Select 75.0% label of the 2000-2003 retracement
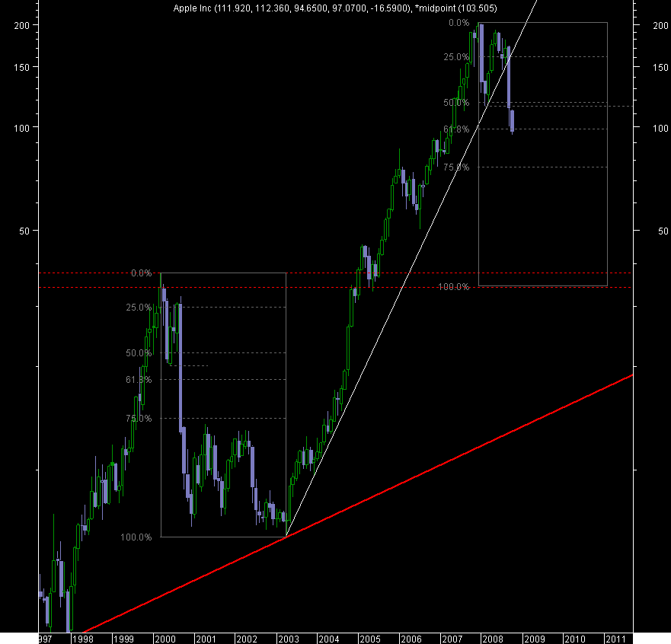The image size is (671, 644). point(139,419)
